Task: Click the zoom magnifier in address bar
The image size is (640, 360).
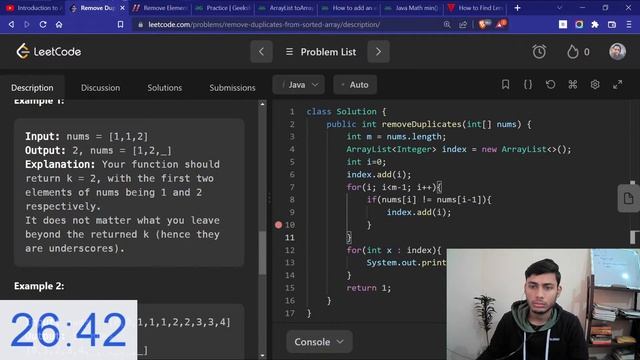Action: pyautogui.click(x=447, y=24)
